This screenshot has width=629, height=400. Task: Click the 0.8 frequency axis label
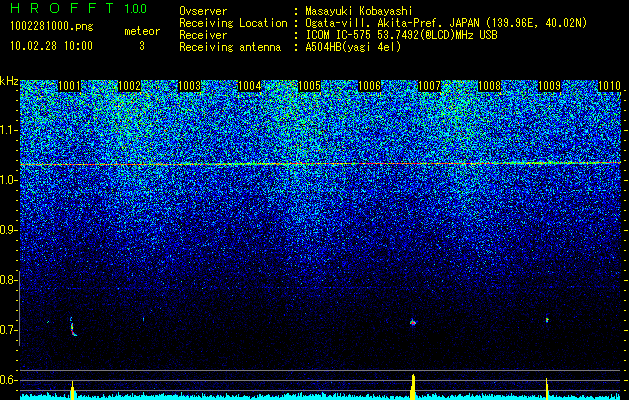(8, 280)
